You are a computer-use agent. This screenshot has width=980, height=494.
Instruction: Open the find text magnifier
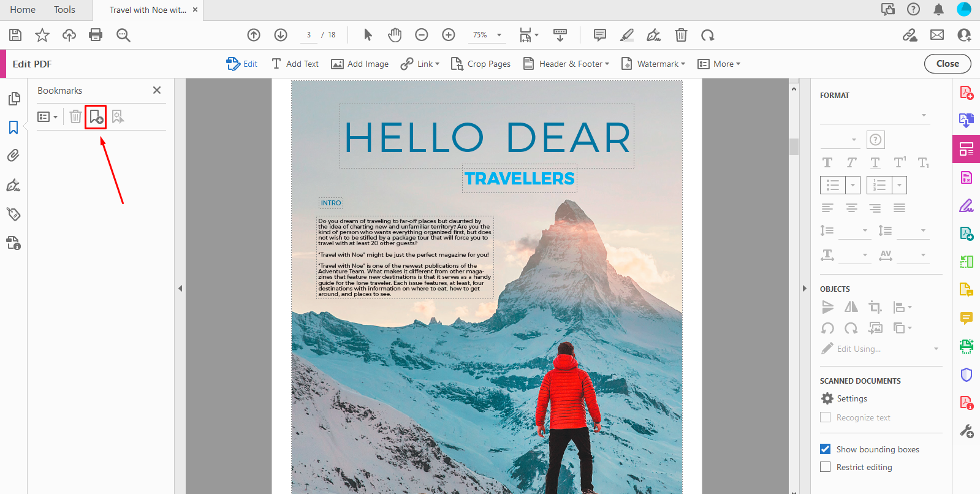click(x=123, y=35)
